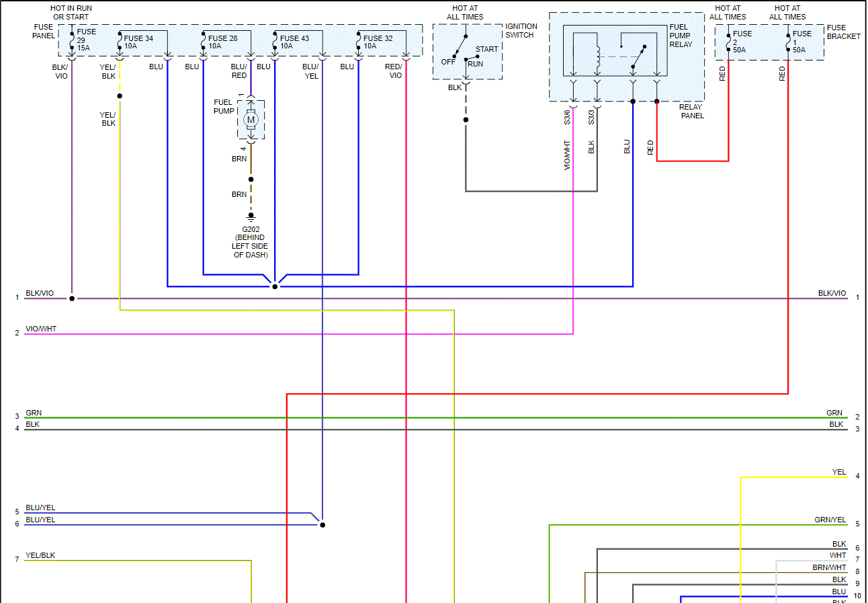
Task: Click the fuel pump relay coil symbol
Action: (597, 56)
